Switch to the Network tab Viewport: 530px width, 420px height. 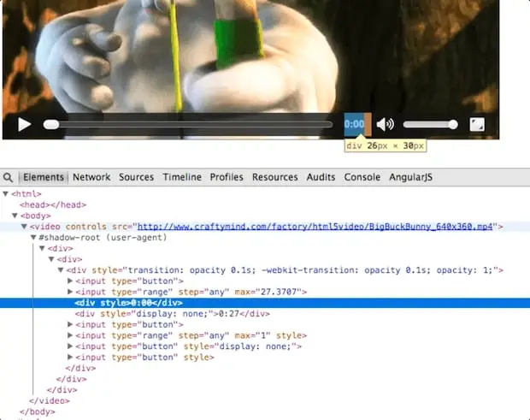[91, 177]
